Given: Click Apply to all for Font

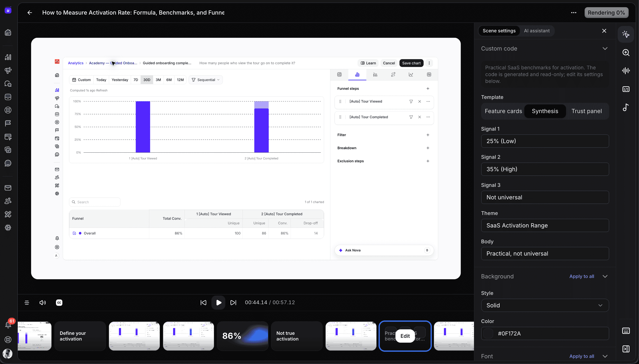Looking at the screenshot, I should click(581, 356).
